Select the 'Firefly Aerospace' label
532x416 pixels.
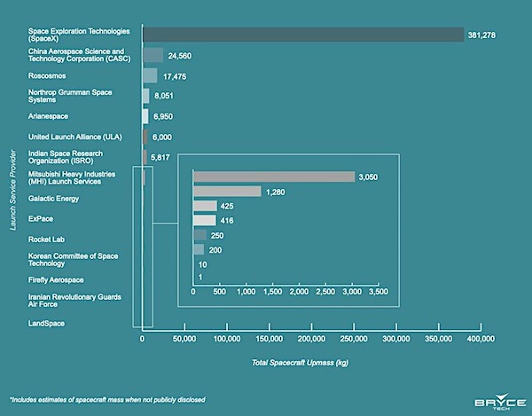(x=56, y=280)
